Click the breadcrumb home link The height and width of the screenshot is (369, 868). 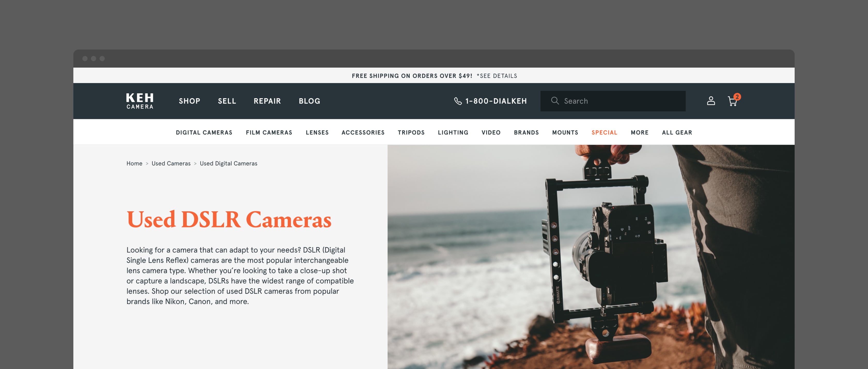134,163
